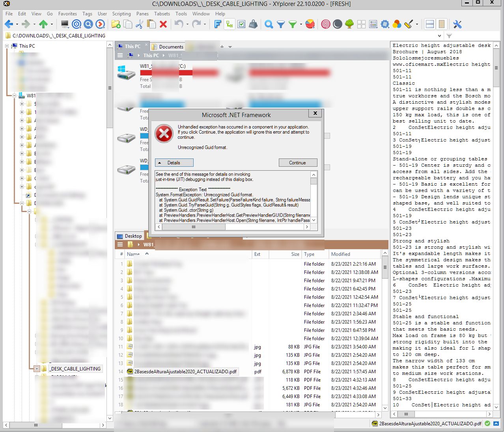Select the New Folder icon
This screenshot has width=504, height=432.
116,24
